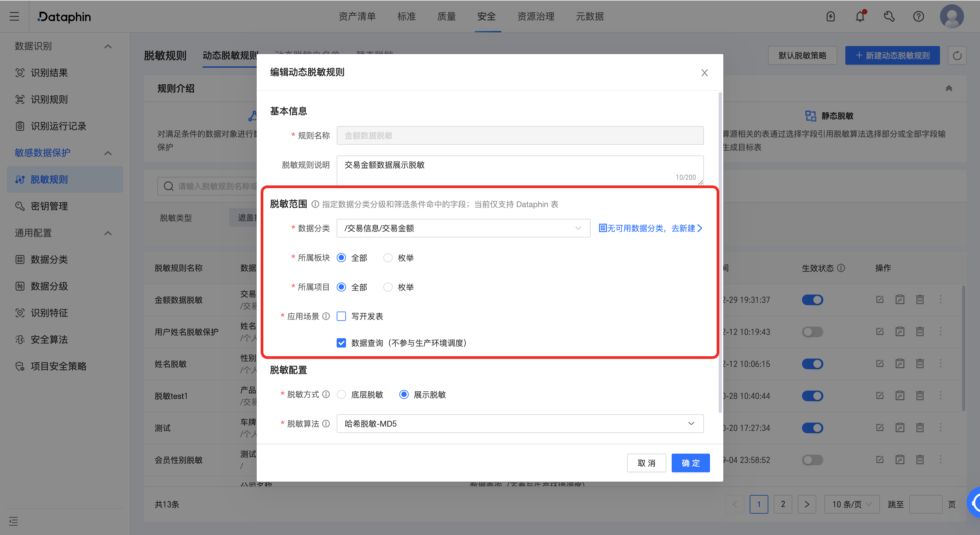Toggle off the 脱敏test1 status switch
Image resolution: width=980 pixels, height=535 pixels.
point(812,396)
